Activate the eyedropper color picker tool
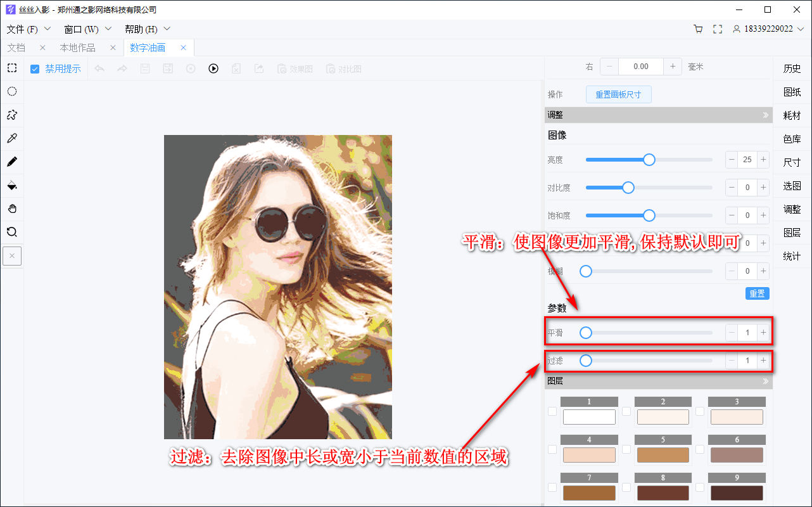Image resolution: width=812 pixels, height=507 pixels. [11, 138]
